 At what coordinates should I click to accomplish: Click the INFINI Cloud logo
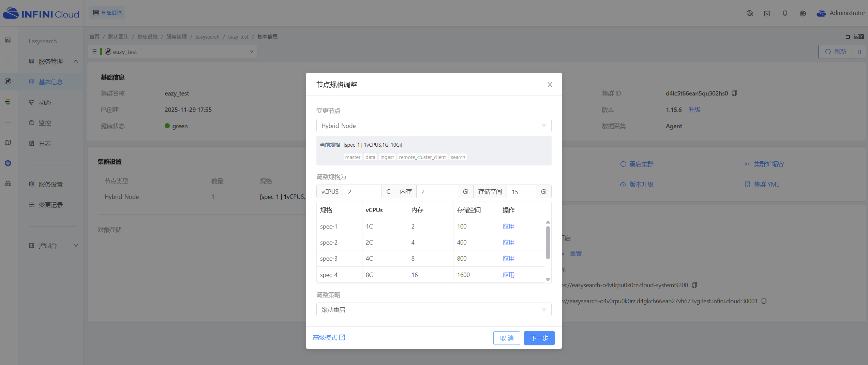click(x=41, y=14)
